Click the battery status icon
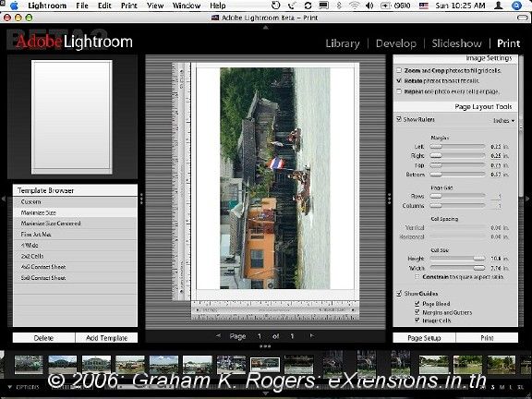 pyautogui.click(x=385, y=6)
